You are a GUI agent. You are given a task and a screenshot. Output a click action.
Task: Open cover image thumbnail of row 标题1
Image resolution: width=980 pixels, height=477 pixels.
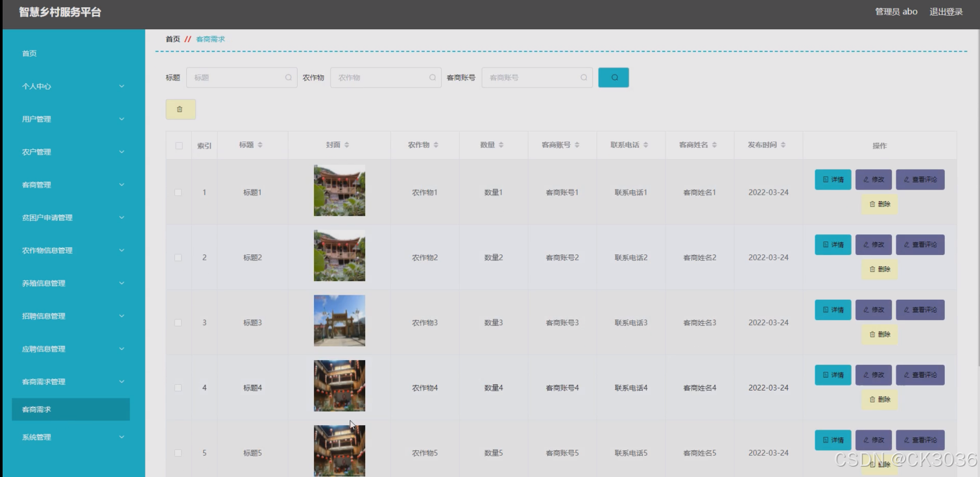click(x=339, y=190)
